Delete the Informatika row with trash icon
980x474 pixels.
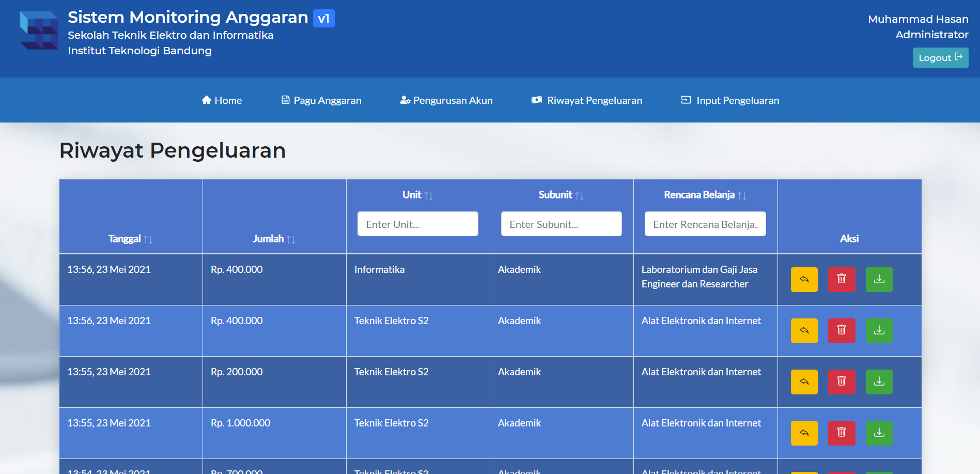pyautogui.click(x=842, y=280)
